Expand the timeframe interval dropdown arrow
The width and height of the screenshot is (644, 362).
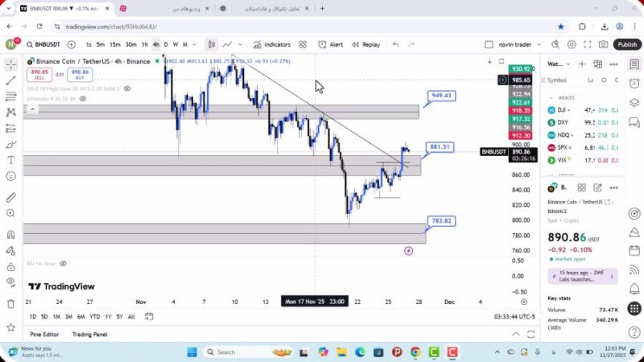pos(194,45)
